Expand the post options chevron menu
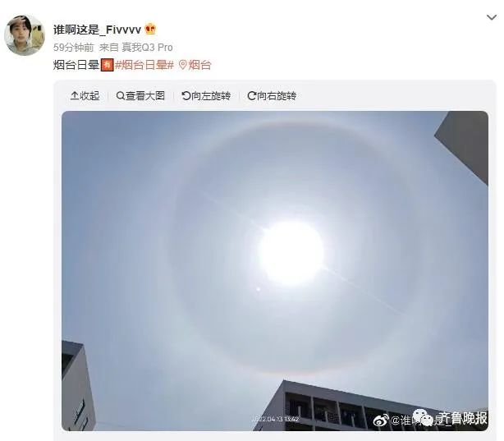The width and height of the screenshot is (504, 441). [492, 17]
